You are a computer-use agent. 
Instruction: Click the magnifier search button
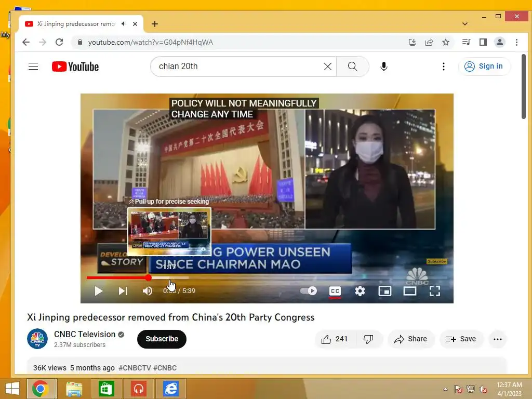[x=353, y=66]
